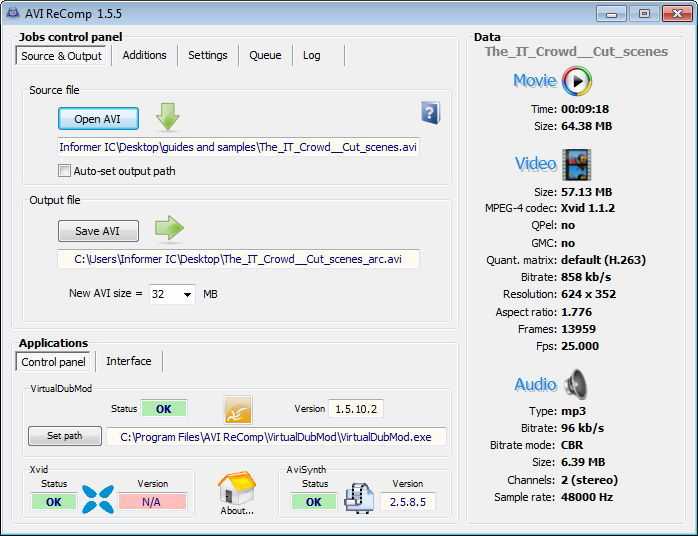
Task: Click the VirtualDubMod logo icon
Action: pos(238,409)
